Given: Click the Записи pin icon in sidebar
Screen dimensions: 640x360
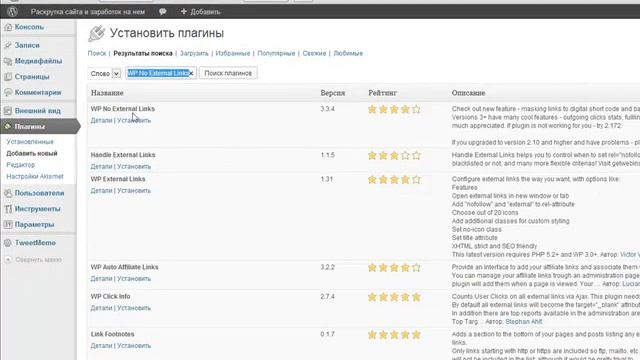Looking at the screenshot, I should [8, 45].
